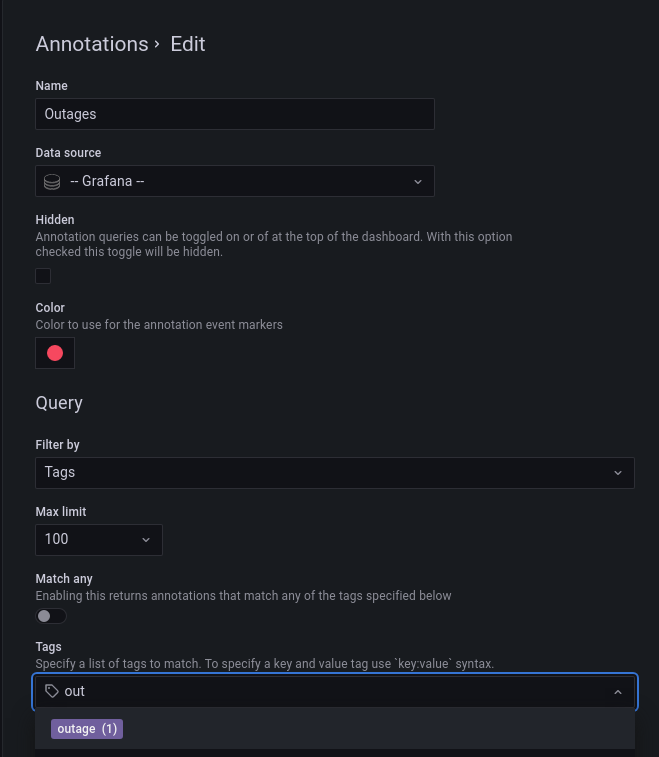Click the tag icon in Tags input
The height and width of the screenshot is (757, 659).
point(52,691)
